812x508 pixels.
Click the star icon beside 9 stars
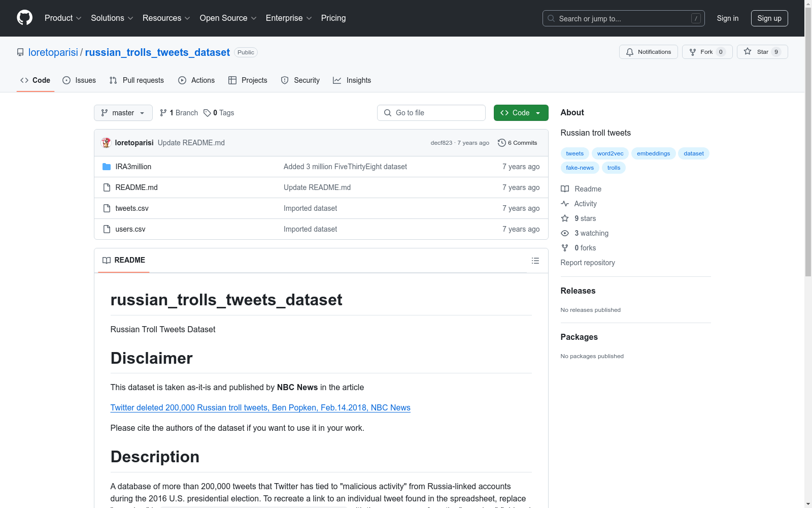[565, 218]
